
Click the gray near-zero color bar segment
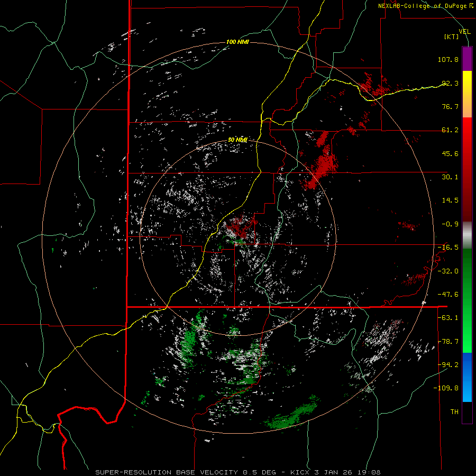467,235
